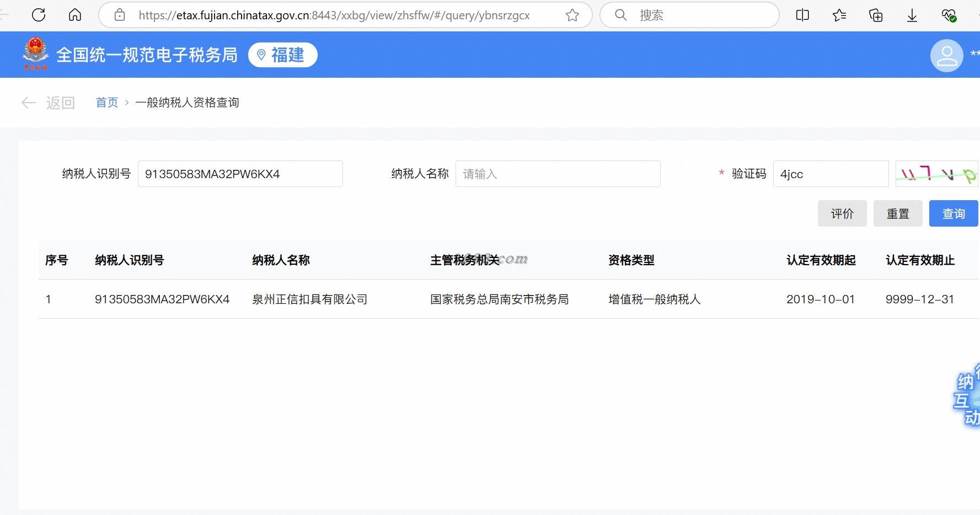Image resolution: width=980 pixels, height=515 pixels.
Task: Open the 纳税互动 floating assistant
Action: [x=966, y=395]
